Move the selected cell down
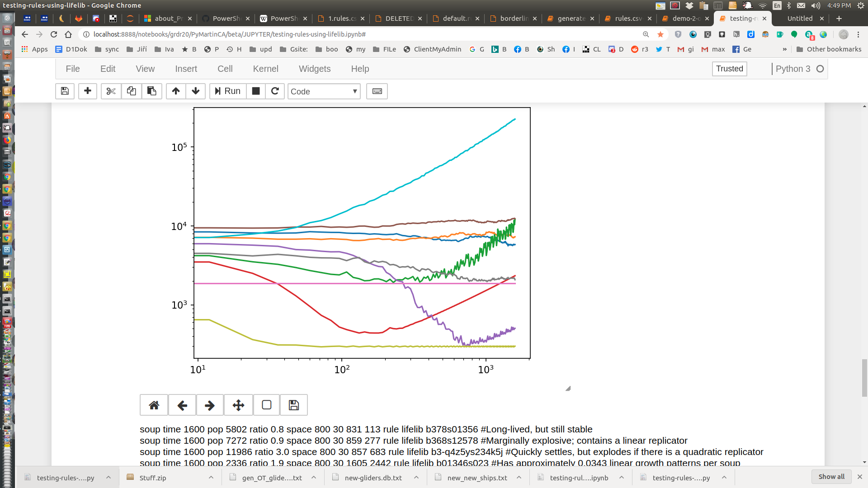868x488 pixels. tap(196, 91)
